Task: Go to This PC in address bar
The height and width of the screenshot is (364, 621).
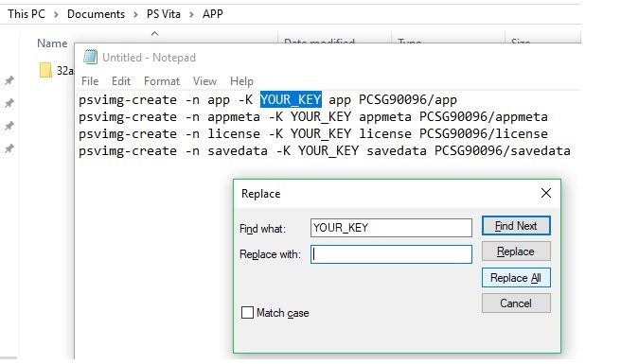Action: pos(27,14)
